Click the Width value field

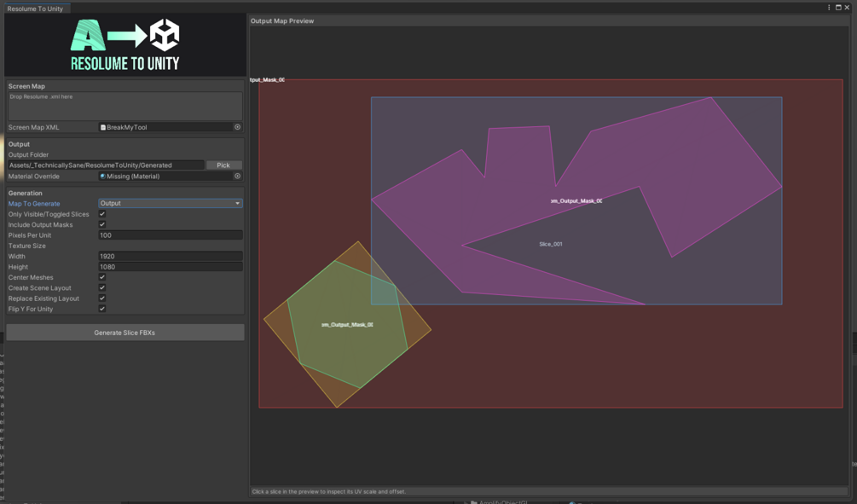(171, 256)
